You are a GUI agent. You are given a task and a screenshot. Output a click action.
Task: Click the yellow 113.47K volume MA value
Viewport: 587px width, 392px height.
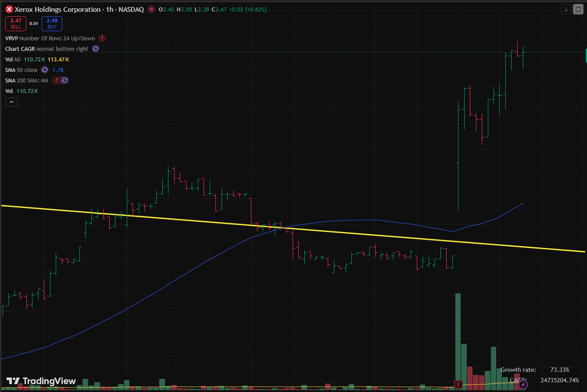click(58, 59)
